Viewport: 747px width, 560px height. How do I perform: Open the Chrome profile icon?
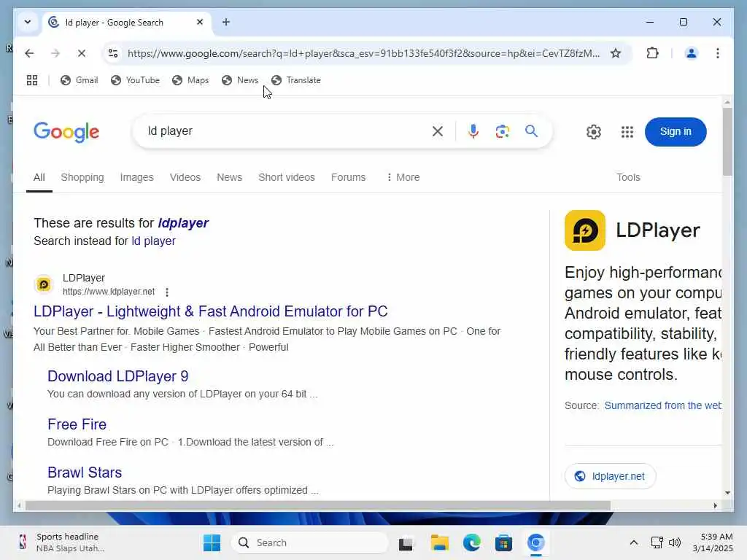692,53
